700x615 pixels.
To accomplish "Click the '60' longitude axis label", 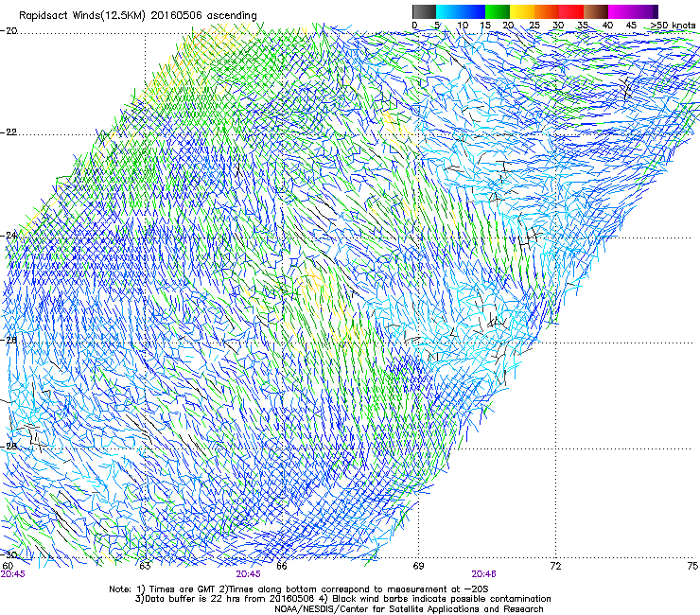I will point(8,566).
